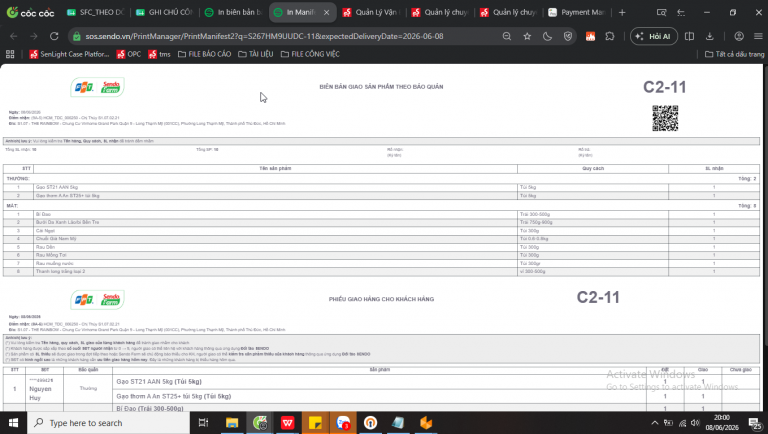Open the Windows Start menu

point(13,423)
